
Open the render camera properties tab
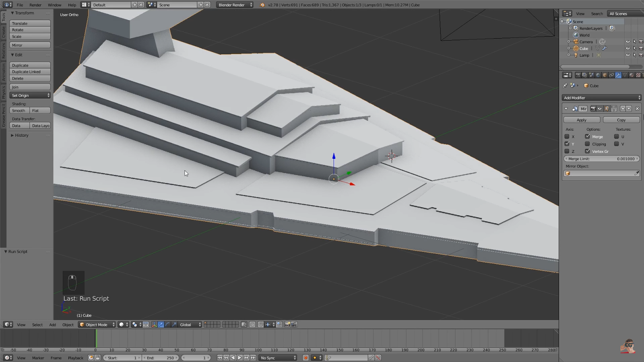point(578,75)
